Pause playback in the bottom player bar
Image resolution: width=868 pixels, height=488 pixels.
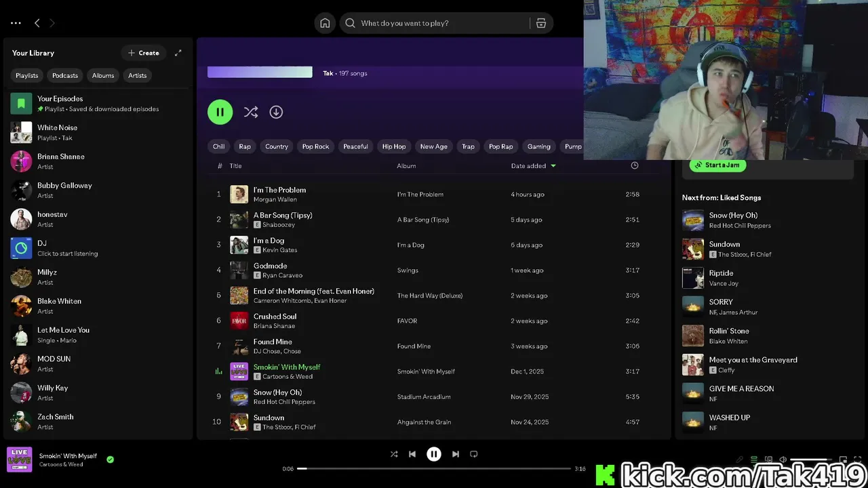click(434, 454)
